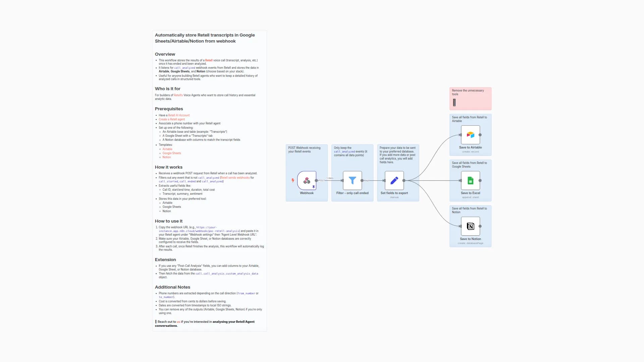644x362 pixels.
Task: Click the 'create: record' subtitle under Airtable node
Action: tap(470, 152)
